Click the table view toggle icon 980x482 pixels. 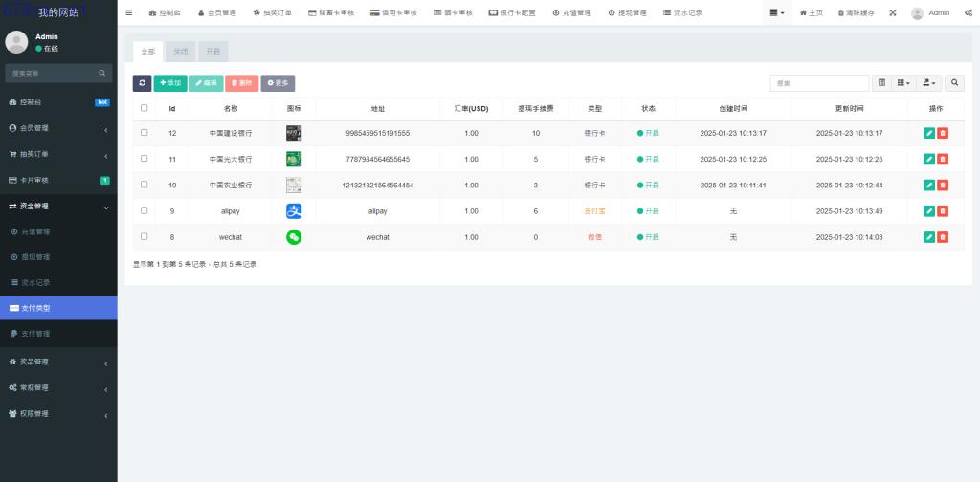881,83
